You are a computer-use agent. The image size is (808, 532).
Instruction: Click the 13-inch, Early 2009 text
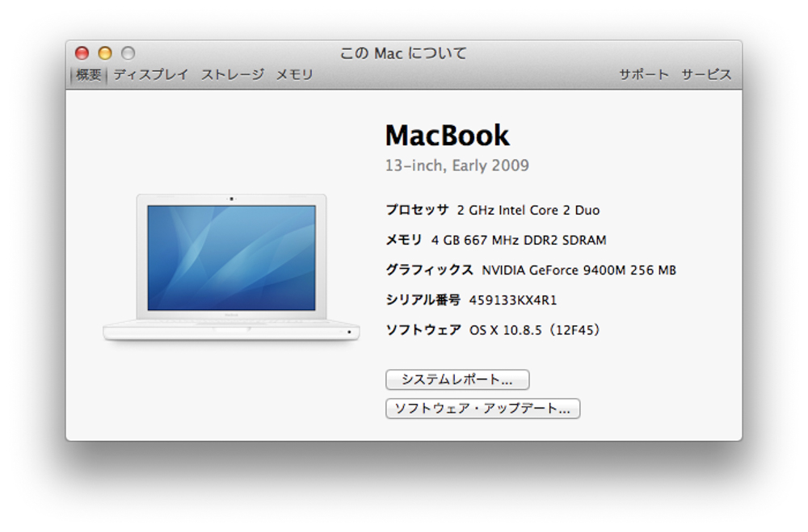[457, 165]
